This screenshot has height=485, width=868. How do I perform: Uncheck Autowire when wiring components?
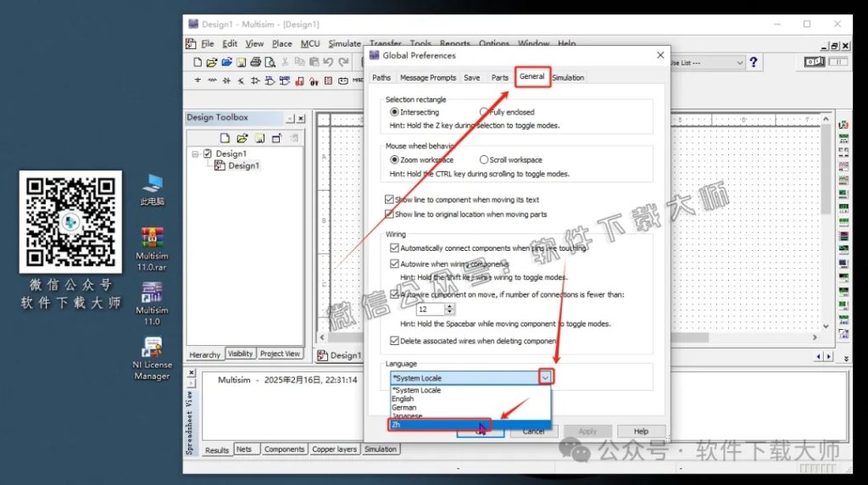pos(394,265)
